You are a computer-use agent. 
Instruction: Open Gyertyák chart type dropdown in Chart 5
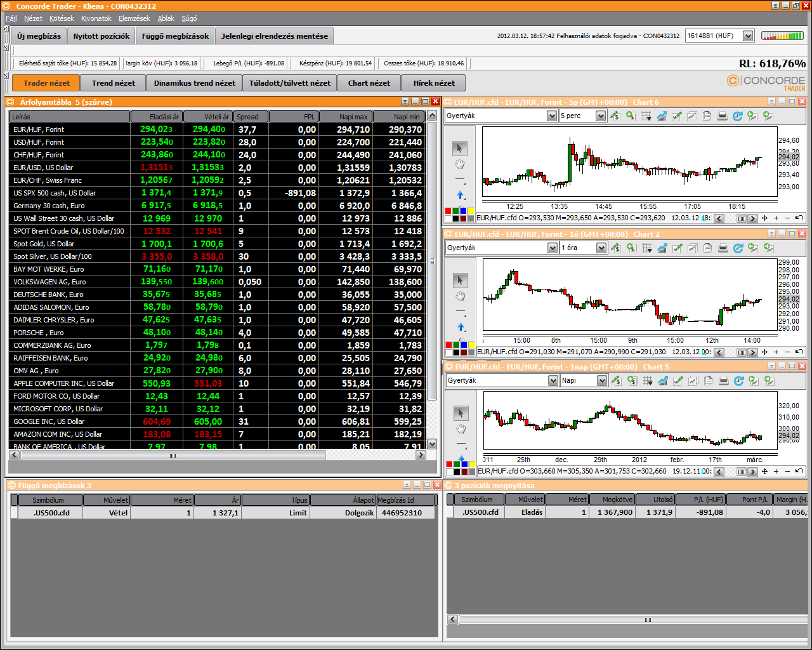pos(553,381)
